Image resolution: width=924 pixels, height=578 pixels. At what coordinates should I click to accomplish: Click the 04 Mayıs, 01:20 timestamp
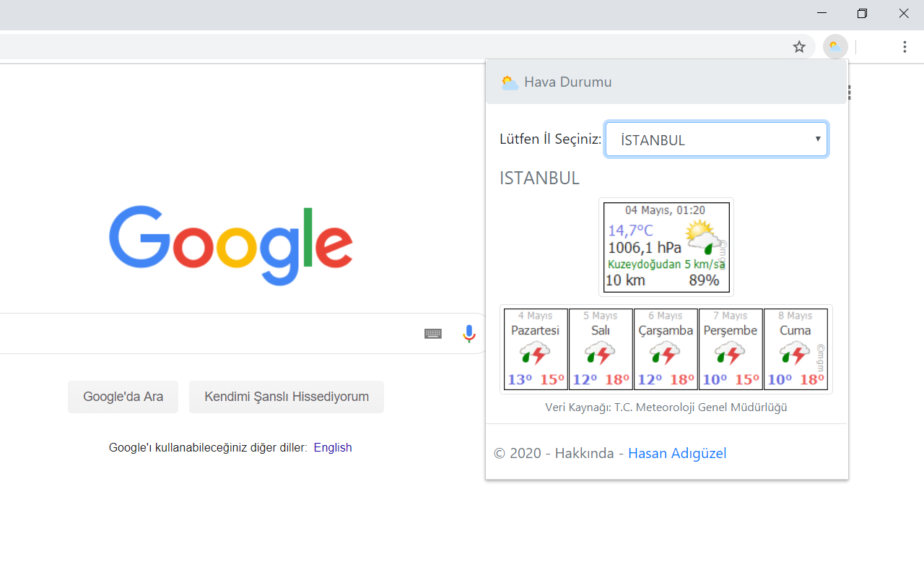[x=665, y=210]
